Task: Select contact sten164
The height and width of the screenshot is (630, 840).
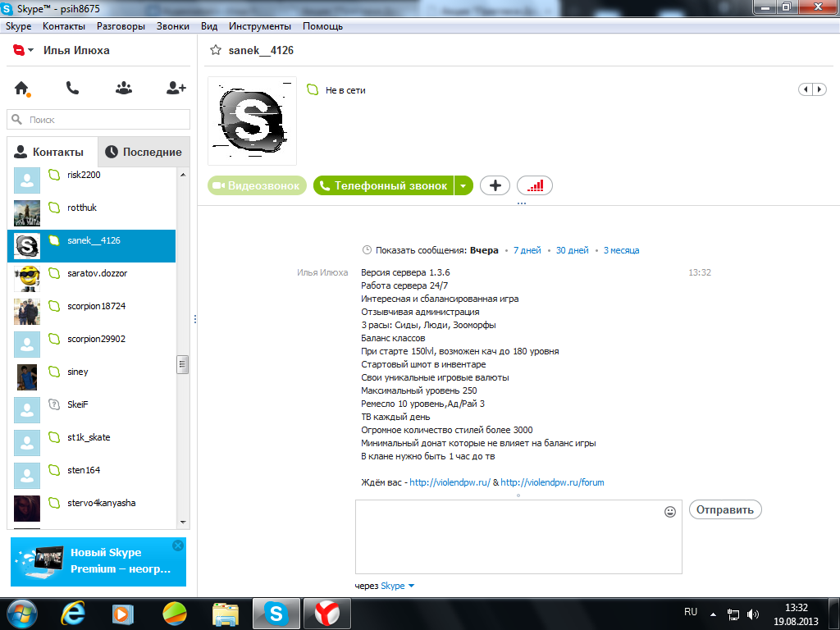Action: [x=92, y=476]
